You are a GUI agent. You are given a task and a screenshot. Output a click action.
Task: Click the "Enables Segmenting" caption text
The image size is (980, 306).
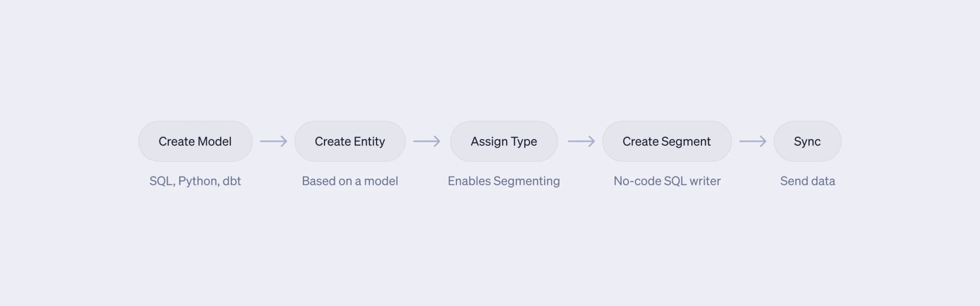[504, 181]
